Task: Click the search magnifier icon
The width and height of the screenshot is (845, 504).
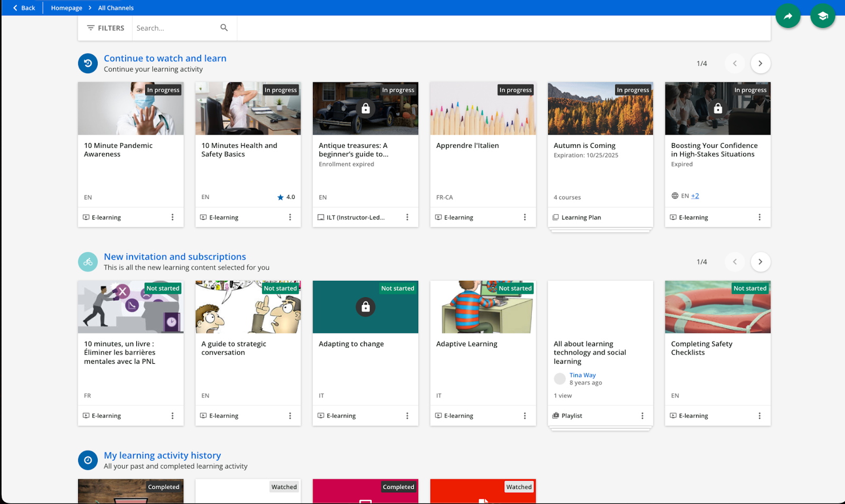Action: point(224,28)
